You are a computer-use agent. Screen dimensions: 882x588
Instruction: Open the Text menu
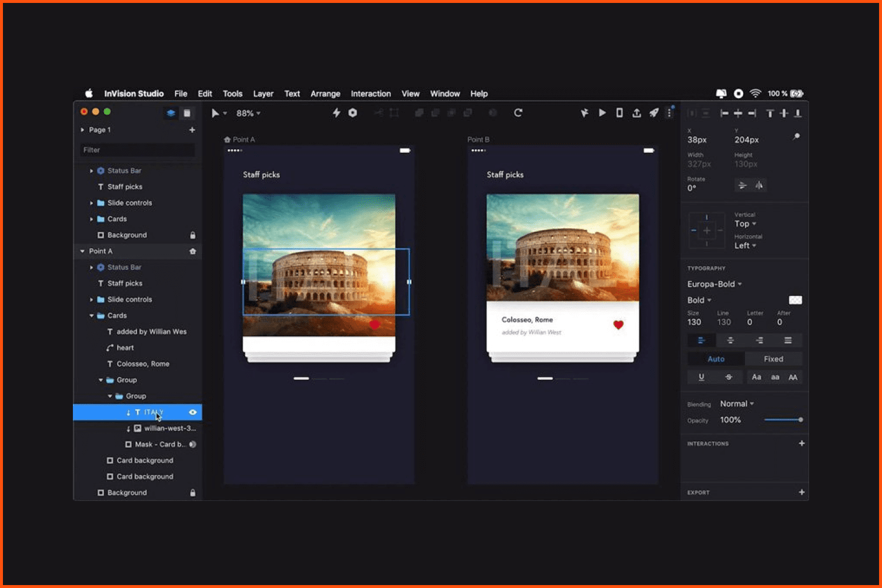point(292,93)
